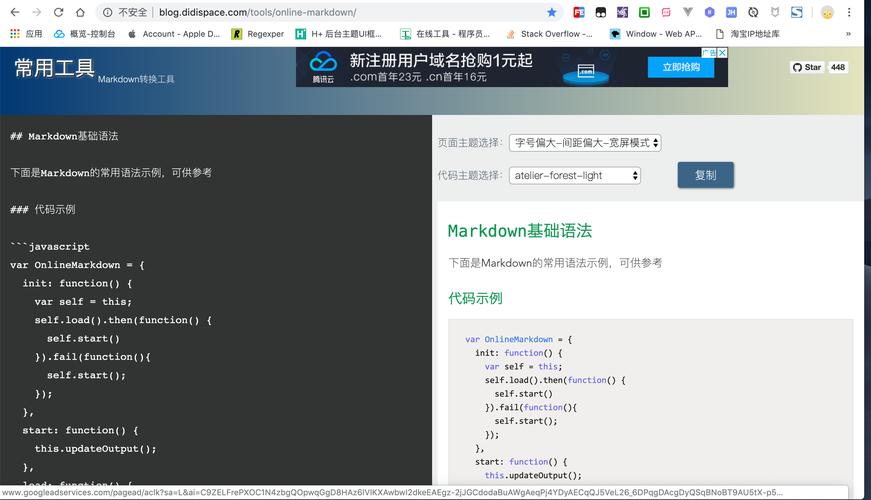Show hidden bookmarks with the overflow chevron
The height and width of the screenshot is (500, 871).
point(848,34)
